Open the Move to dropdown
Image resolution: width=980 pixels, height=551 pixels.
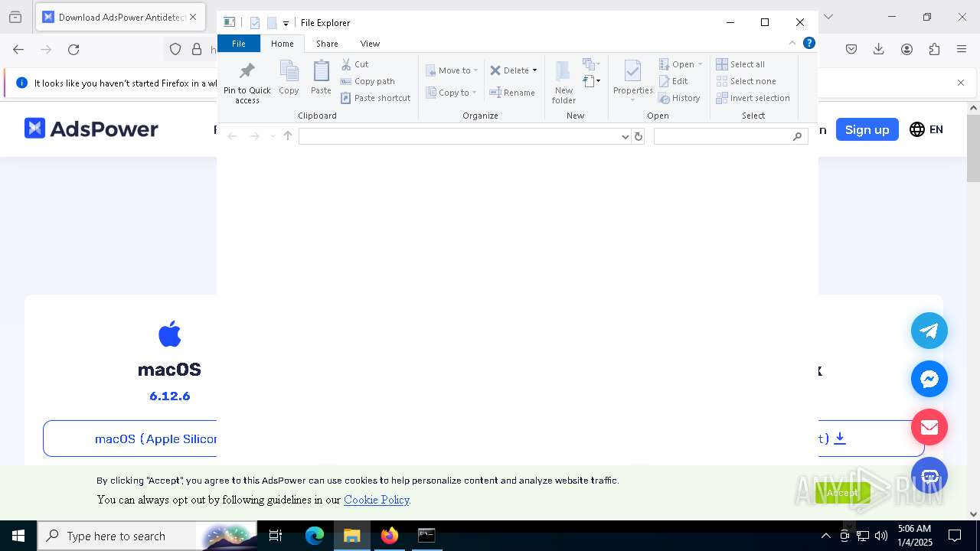click(x=452, y=70)
